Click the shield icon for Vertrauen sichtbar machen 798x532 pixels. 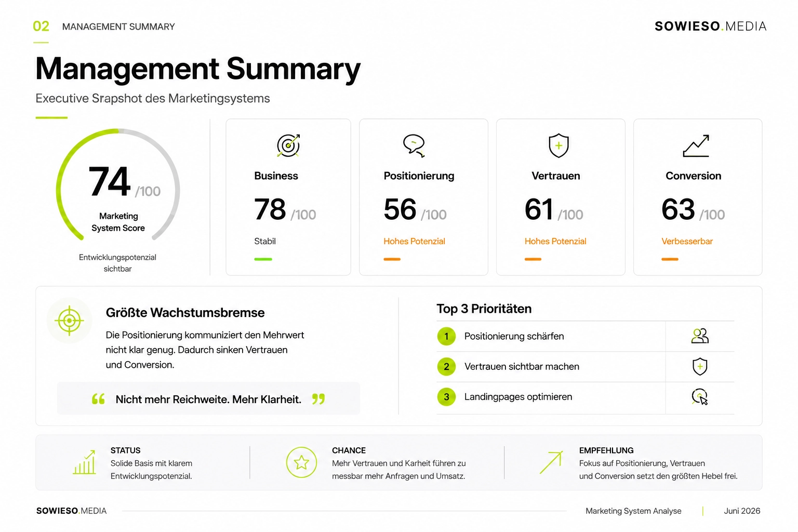coord(700,366)
